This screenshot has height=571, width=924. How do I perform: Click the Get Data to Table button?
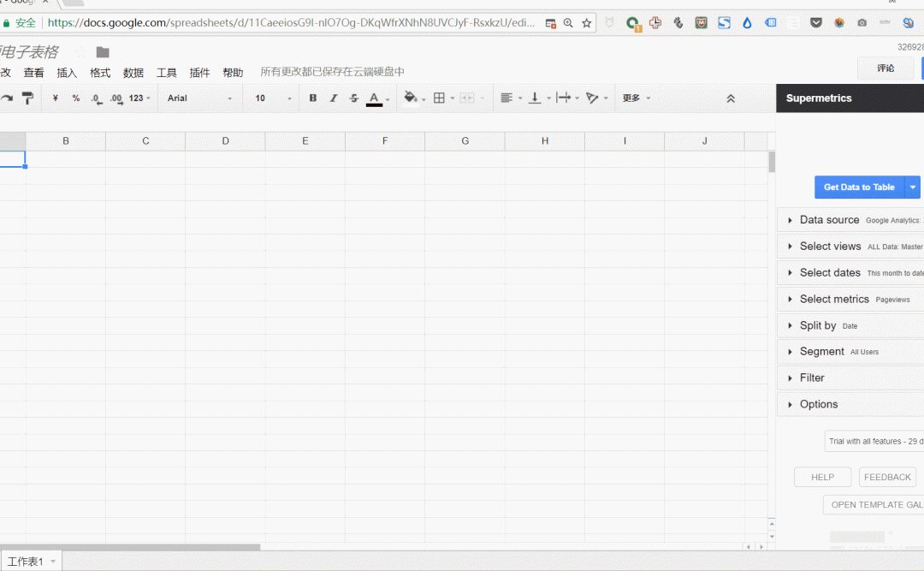(859, 187)
